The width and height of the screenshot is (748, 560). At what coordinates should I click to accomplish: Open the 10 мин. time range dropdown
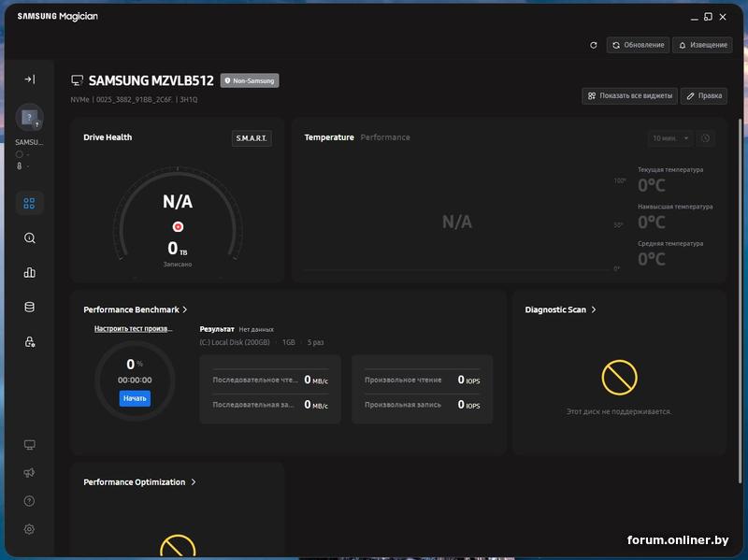[x=670, y=138]
